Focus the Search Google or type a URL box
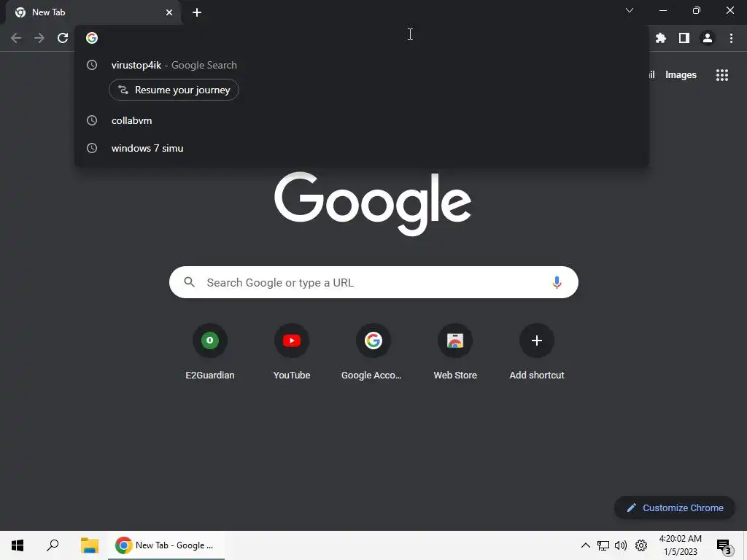The image size is (747, 560). (373, 282)
